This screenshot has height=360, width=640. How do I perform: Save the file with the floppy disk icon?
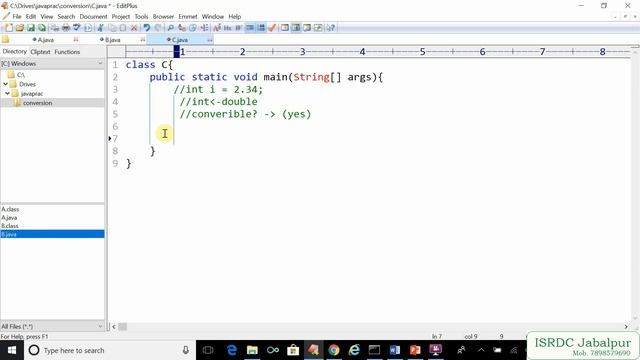coord(31,28)
